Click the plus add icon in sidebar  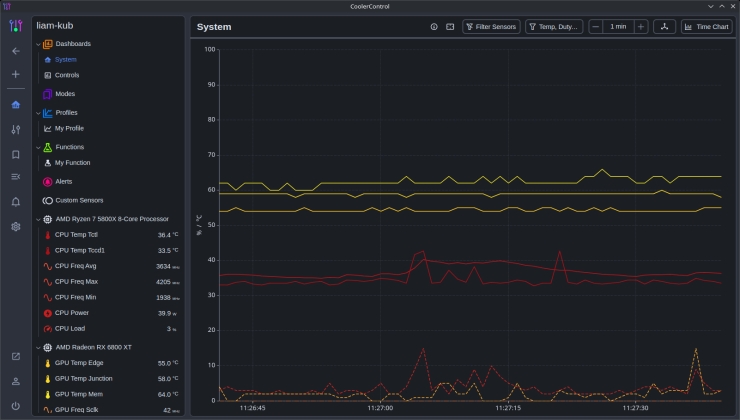(15, 75)
